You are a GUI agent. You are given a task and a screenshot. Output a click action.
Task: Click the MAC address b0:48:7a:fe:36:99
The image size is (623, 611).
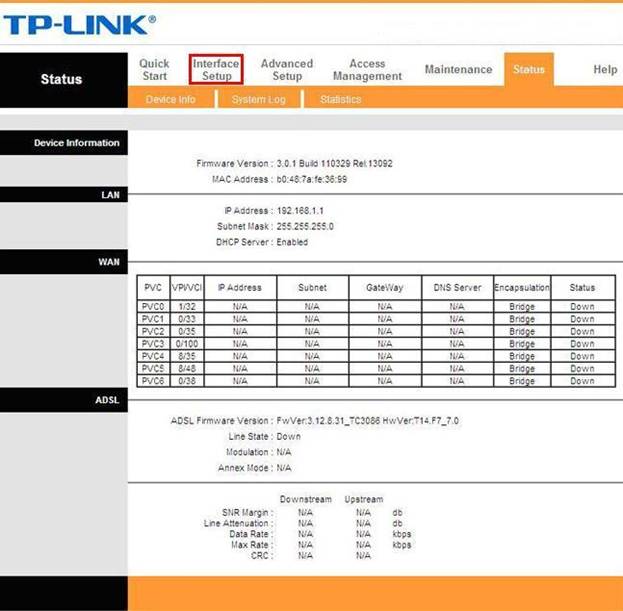(x=312, y=179)
